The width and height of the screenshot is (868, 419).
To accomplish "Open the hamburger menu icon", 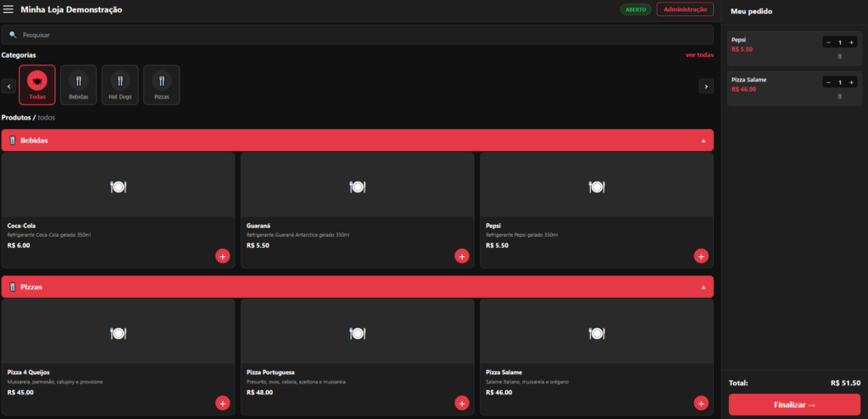I will pos(8,9).
